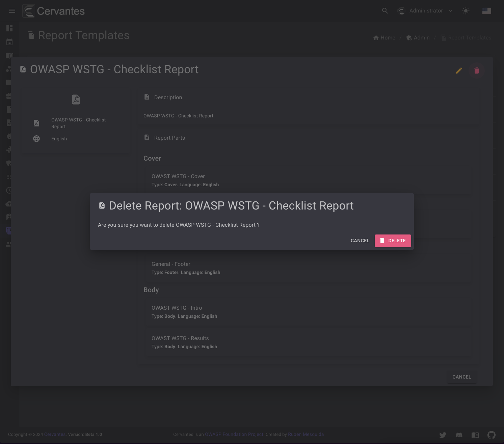Click the delete confirmation question text
This screenshot has width=504, height=444.
tap(179, 225)
